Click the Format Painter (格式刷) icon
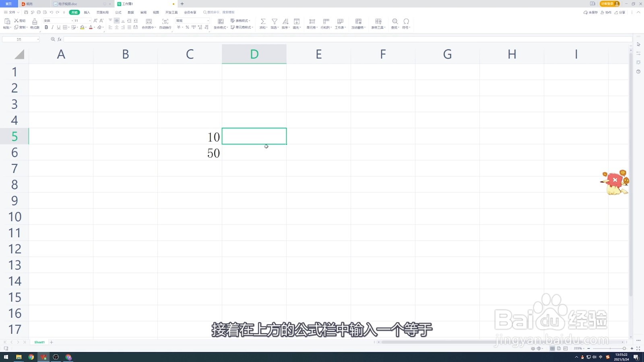The height and width of the screenshot is (362, 644). (35, 21)
